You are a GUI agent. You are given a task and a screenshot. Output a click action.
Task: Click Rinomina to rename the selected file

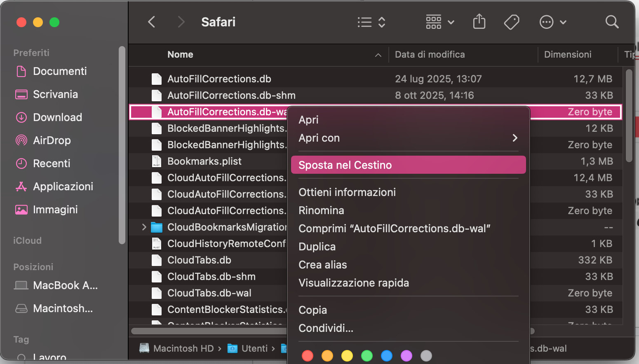(x=321, y=210)
